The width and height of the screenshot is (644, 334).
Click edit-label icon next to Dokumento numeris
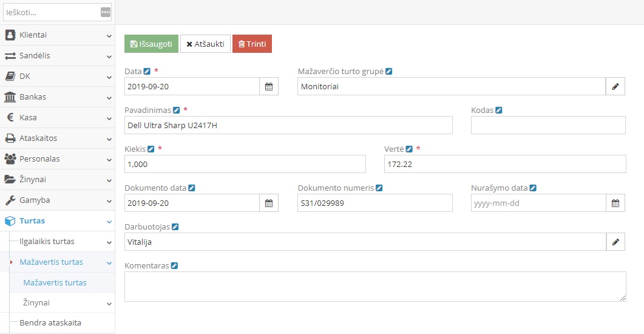379,188
